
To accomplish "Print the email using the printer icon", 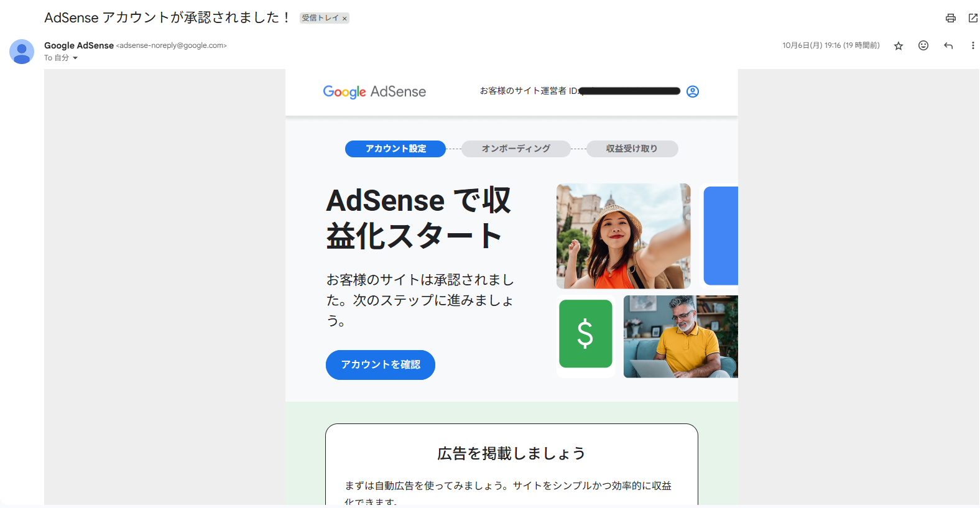I will click(950, 18).
